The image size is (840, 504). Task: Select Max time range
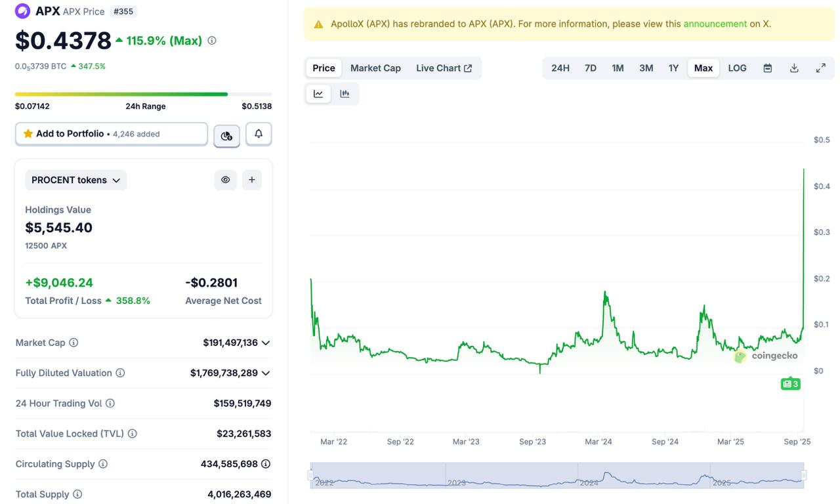pos(703,68)
